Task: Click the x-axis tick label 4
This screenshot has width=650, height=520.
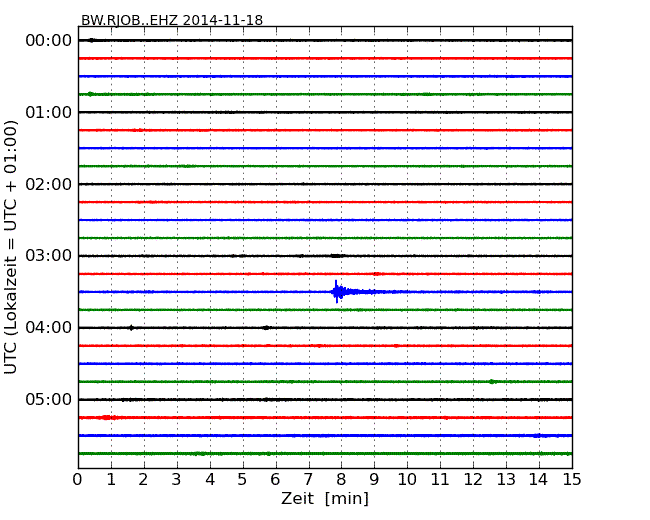Action: coord(210,480)
